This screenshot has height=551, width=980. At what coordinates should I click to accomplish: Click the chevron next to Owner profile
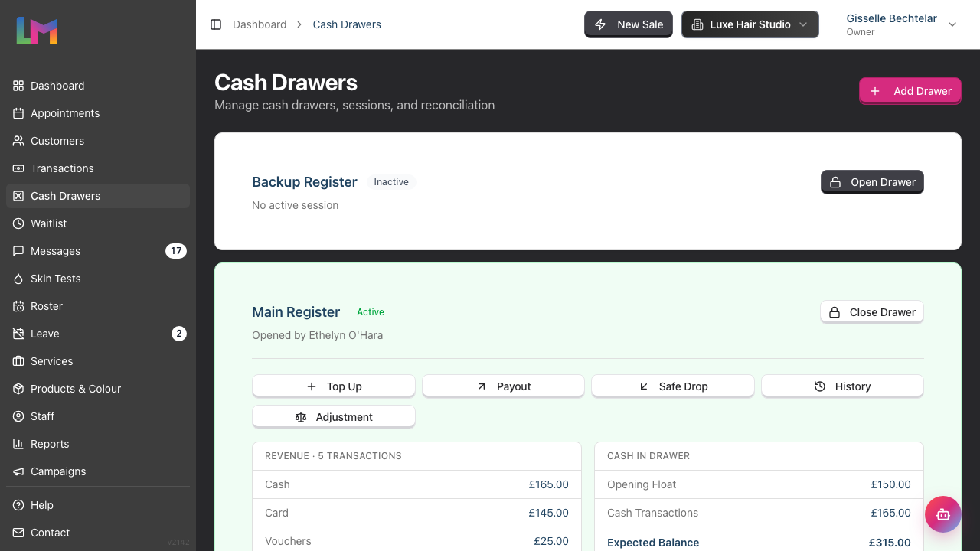click(952, 24)
